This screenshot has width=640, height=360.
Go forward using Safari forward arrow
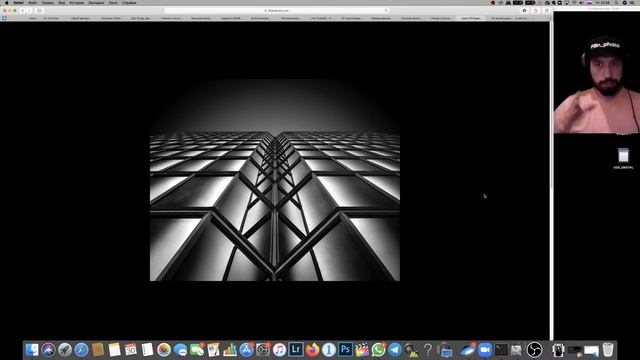pos(29,11)
